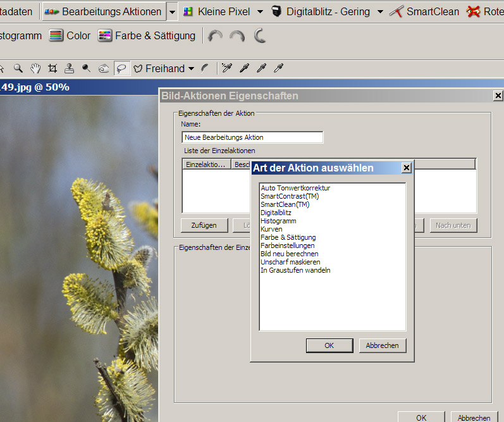Click the crescent revert icon
This screenshot has width=504, height=422.
pyautogui.click(x=260, y=35)
